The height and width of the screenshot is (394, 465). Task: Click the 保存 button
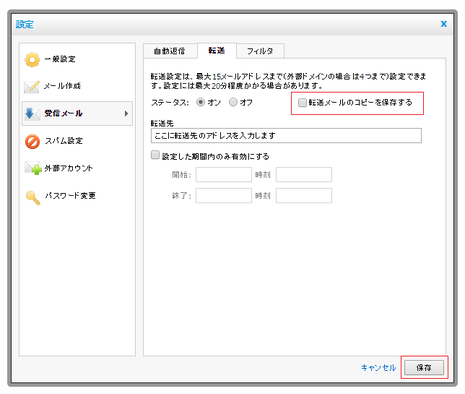[x=424, y=368]
